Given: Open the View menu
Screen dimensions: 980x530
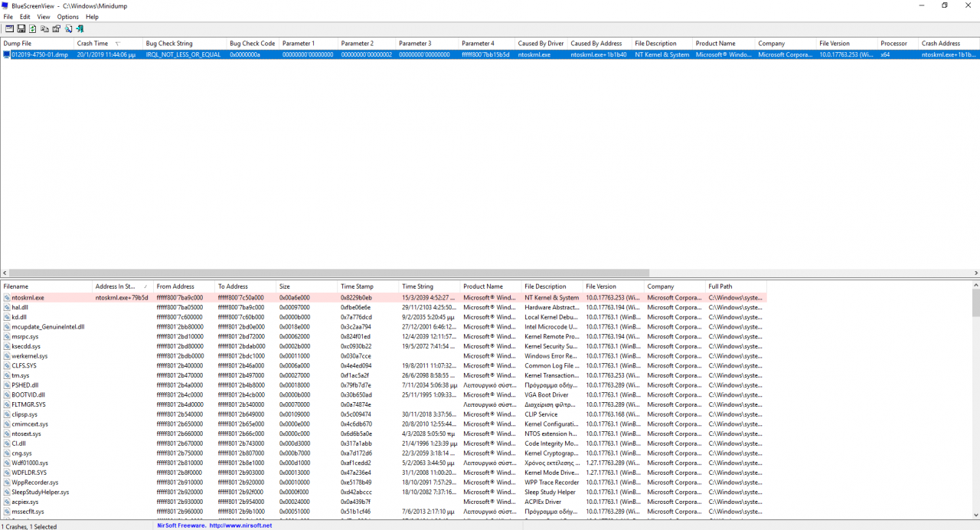Looking at the screenshot, I should coord(44,17).
